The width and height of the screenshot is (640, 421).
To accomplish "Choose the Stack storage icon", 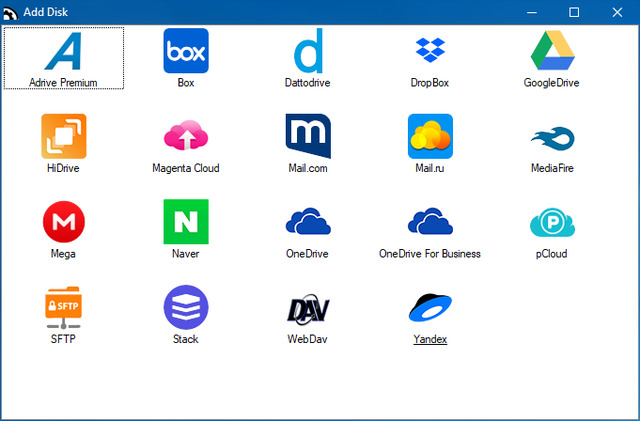I will pyautogui.click(x=186, y=308).
